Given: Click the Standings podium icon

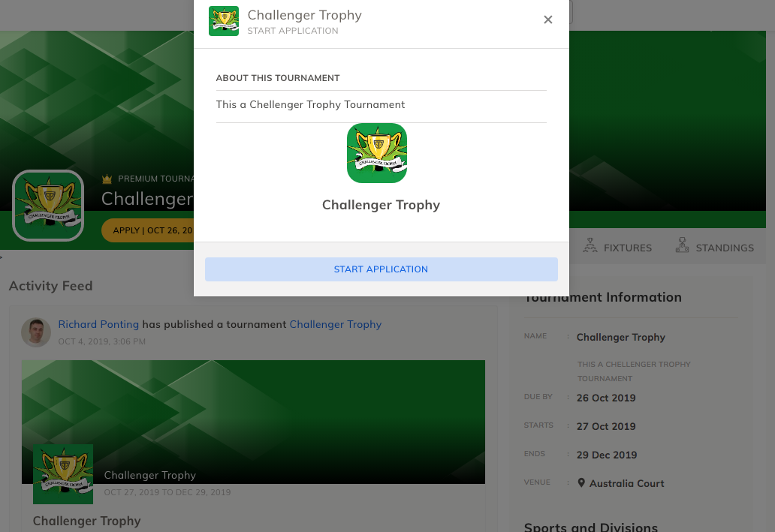Looking at the screenshot, I should tap(682, 245).
